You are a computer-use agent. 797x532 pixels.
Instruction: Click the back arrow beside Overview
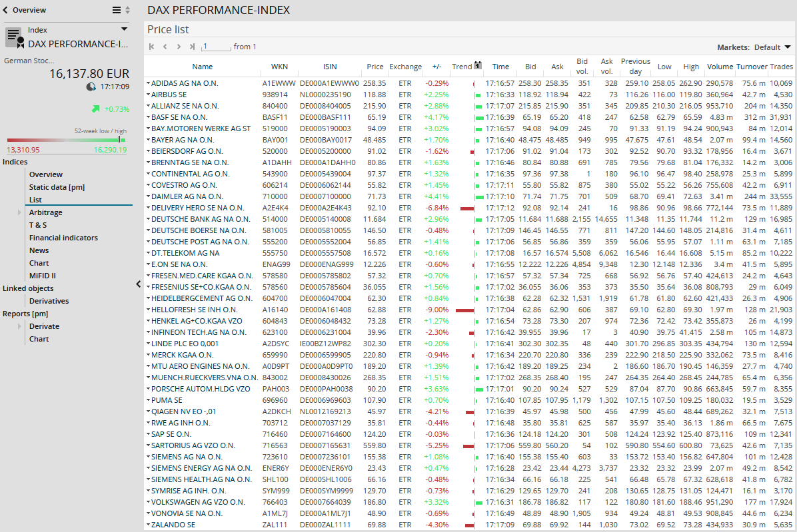(x=6, y=10)
